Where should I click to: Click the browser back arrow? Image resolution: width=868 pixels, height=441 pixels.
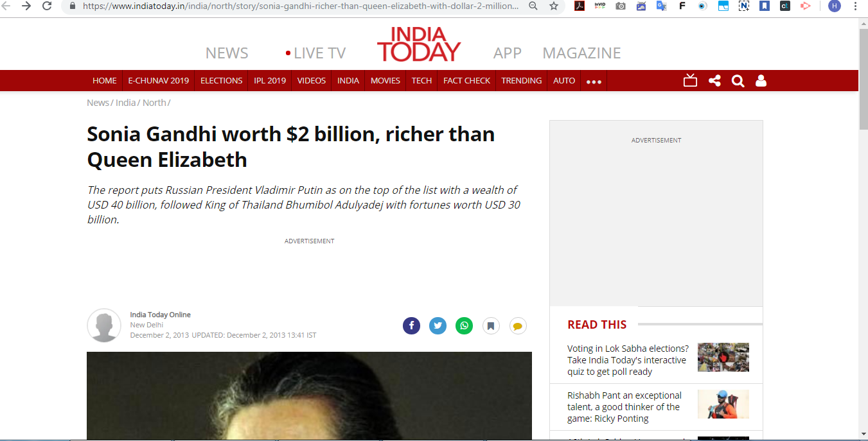6,6
